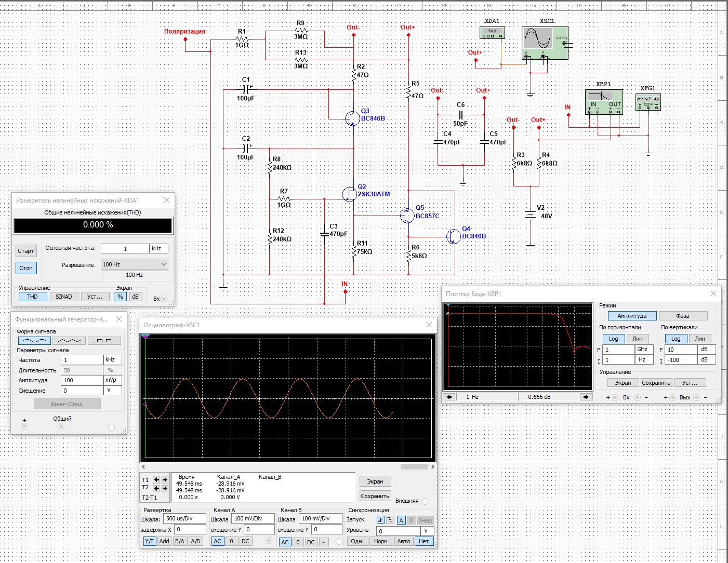Screen dimensions: 728x563
Task: Switch distortion analyzer display to dB
Action: pyautogui.click(x=135, y=297)
